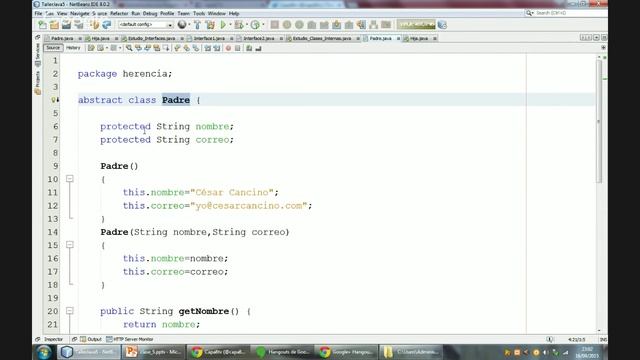Open the Debug Project dropdown arrow
The image size is (640, 360).
[x=247, y=25]
